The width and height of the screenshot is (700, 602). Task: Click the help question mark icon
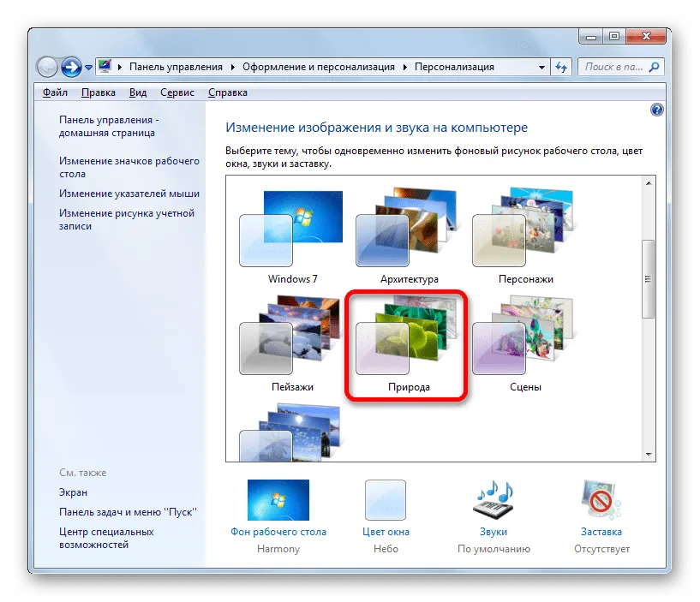(656, 110)
